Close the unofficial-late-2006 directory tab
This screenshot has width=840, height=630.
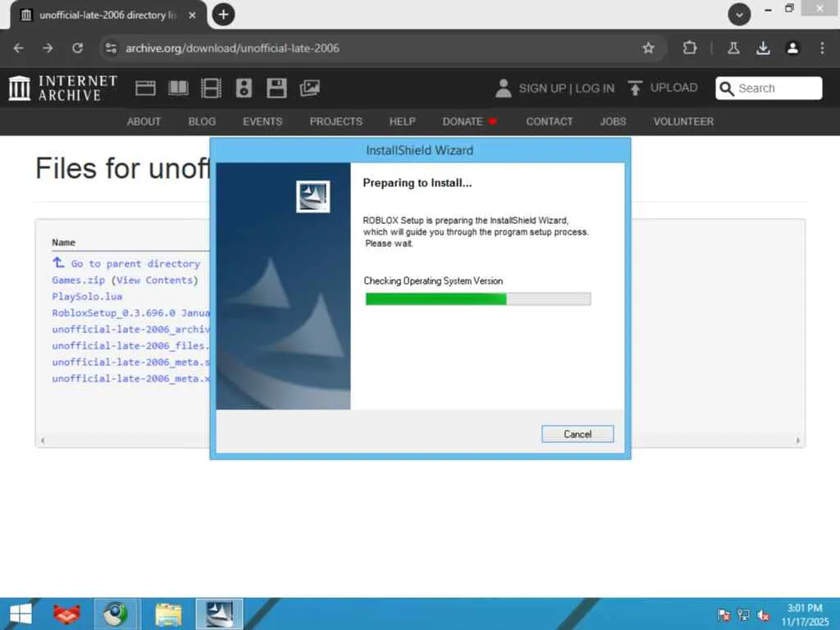pyautogui.click(x=192, y=16)
